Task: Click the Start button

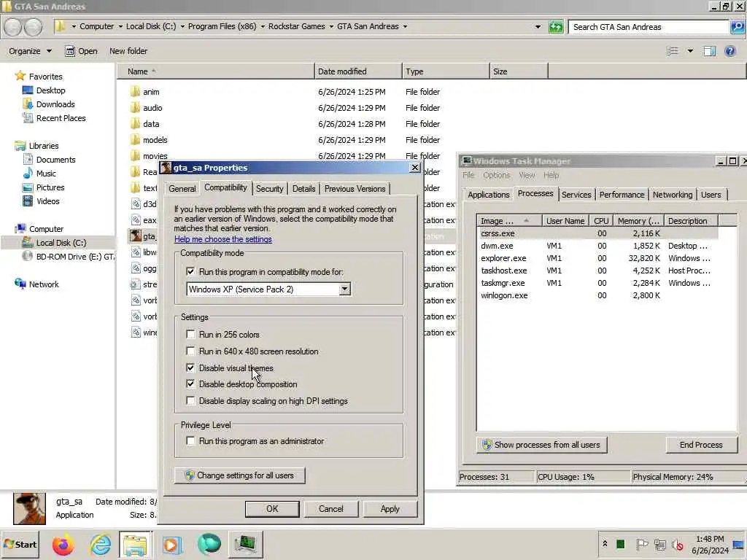Action: point(20,544)
